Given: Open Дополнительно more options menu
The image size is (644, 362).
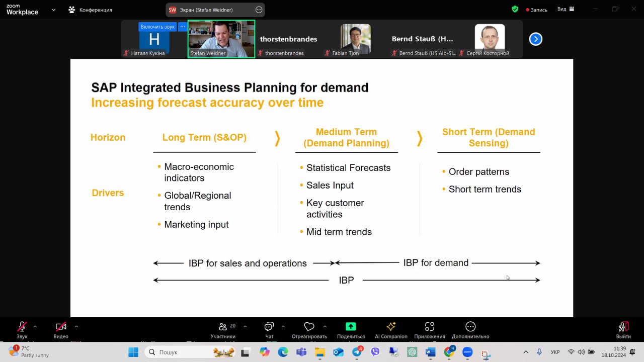Looking at the screenshot, I should [x=470, y=329].
